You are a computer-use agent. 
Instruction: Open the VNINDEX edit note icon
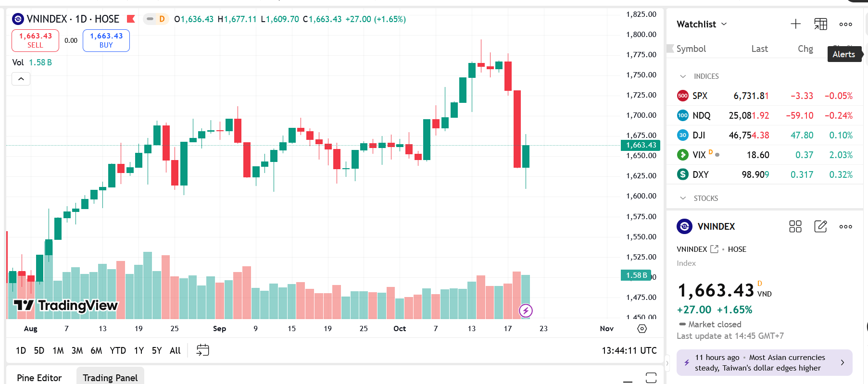click(820, 226)
